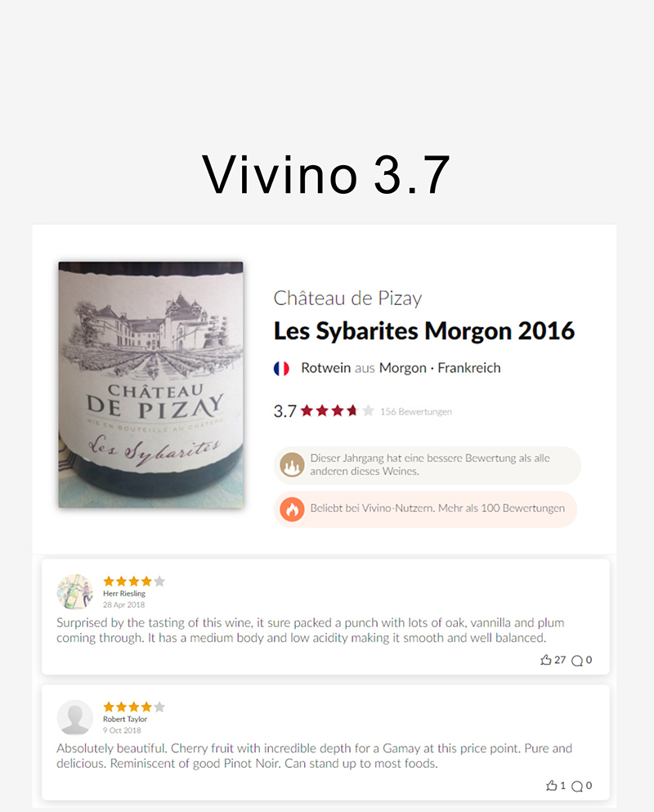Open the Château de Pizay bottle label image
654x812 pixels.
click(x=150, y=385)
